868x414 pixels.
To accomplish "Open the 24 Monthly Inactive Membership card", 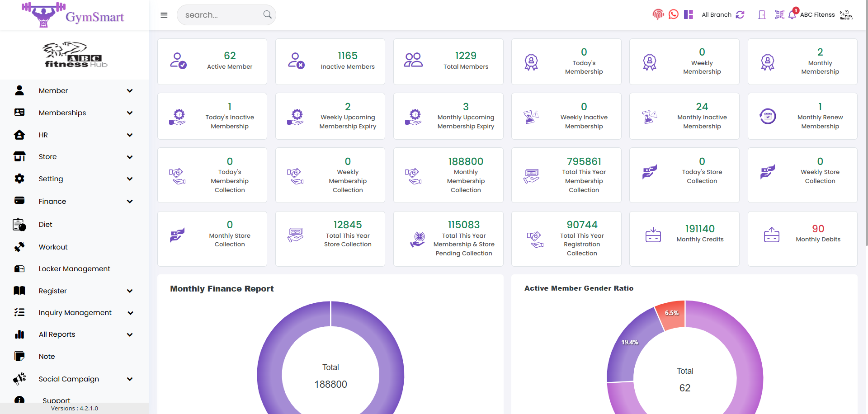I will 684,116.
